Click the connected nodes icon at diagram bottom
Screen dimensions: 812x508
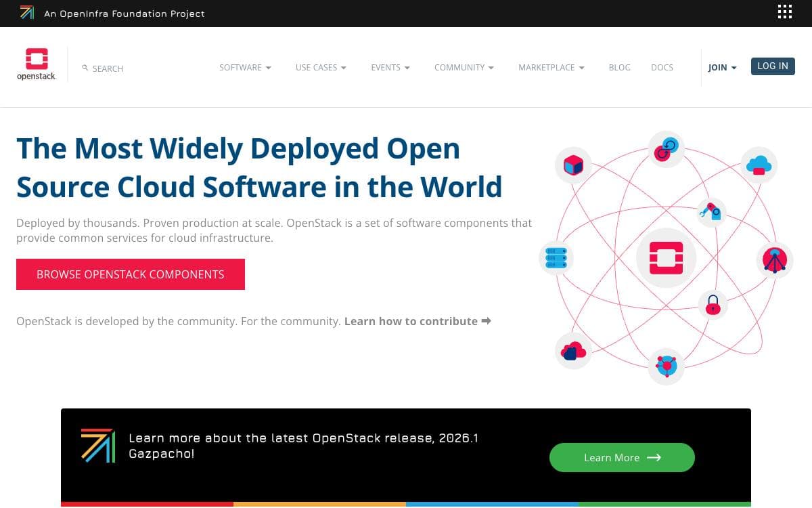click(666, 366)
